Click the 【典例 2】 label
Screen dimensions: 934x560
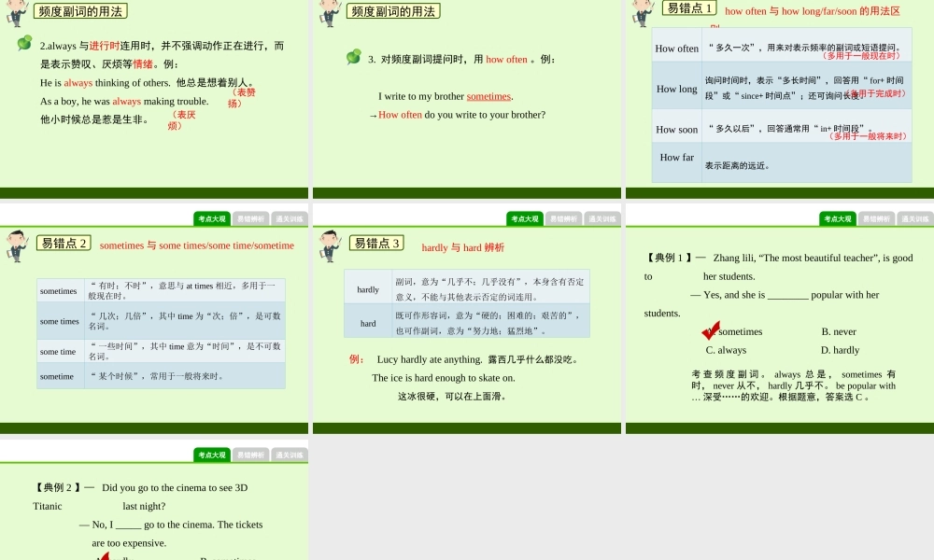click(x=57, y=487)
